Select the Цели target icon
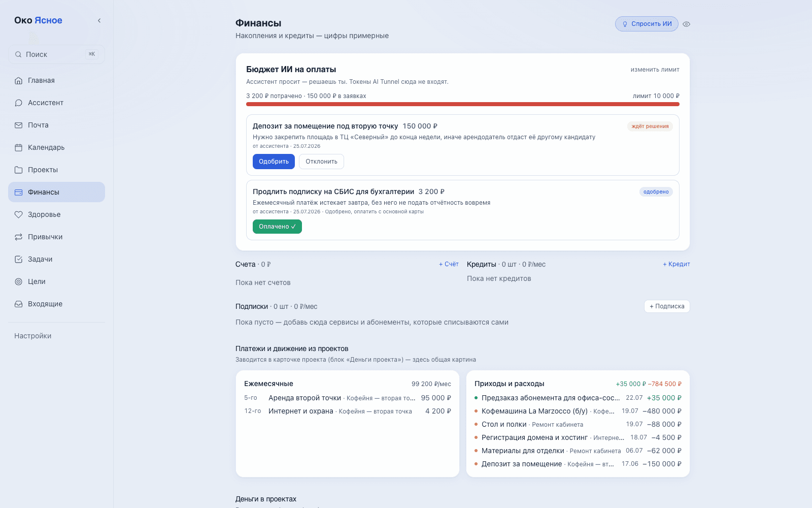812x508 pixels. point(19,281)
